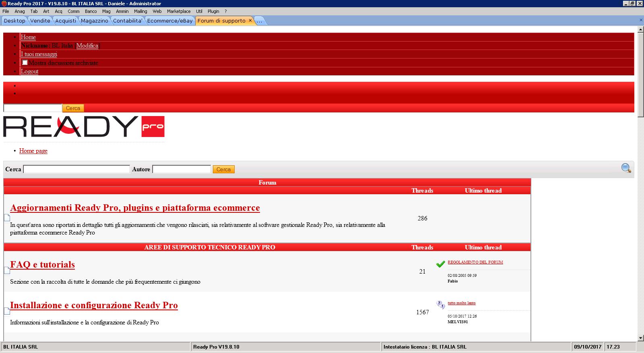Image resolution: width=644 pixels, height=353 pixels.
Task: Close the tab panel with the far-right X
Action: coord(641,20)
